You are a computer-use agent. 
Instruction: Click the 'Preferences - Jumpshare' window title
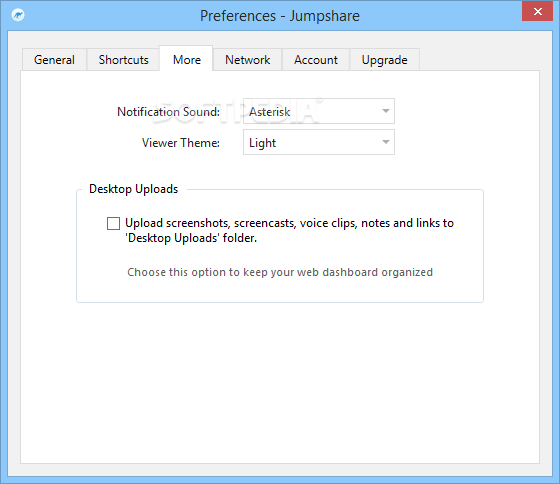280,16
